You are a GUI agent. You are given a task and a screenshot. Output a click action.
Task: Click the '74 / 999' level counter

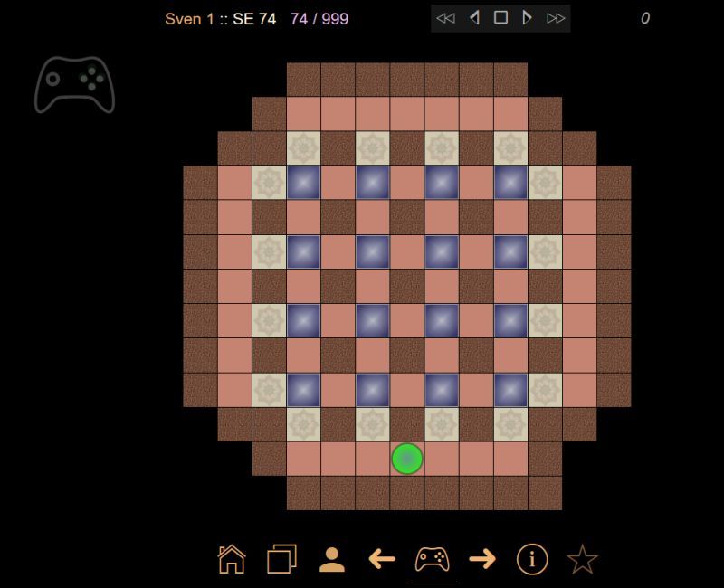click(x=319, y=19)
